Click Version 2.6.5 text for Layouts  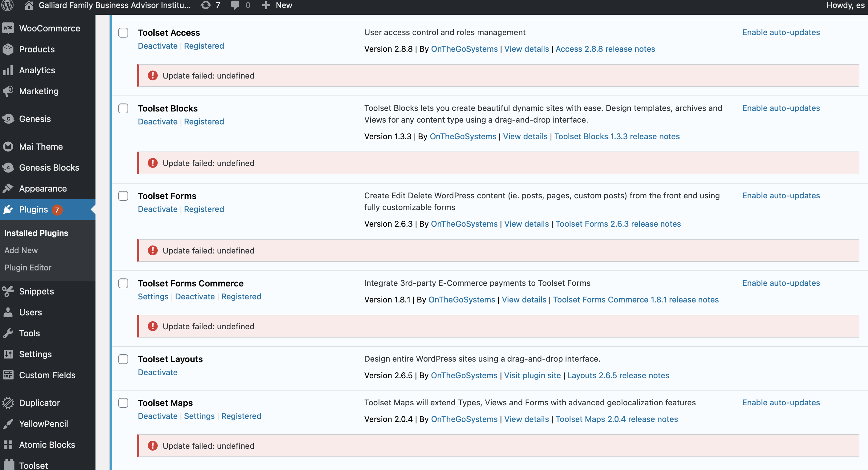click(388, 375)
